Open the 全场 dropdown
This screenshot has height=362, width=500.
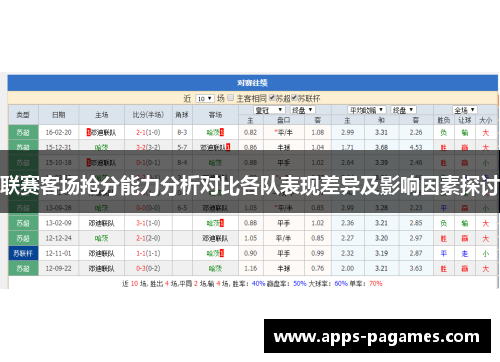465,110
